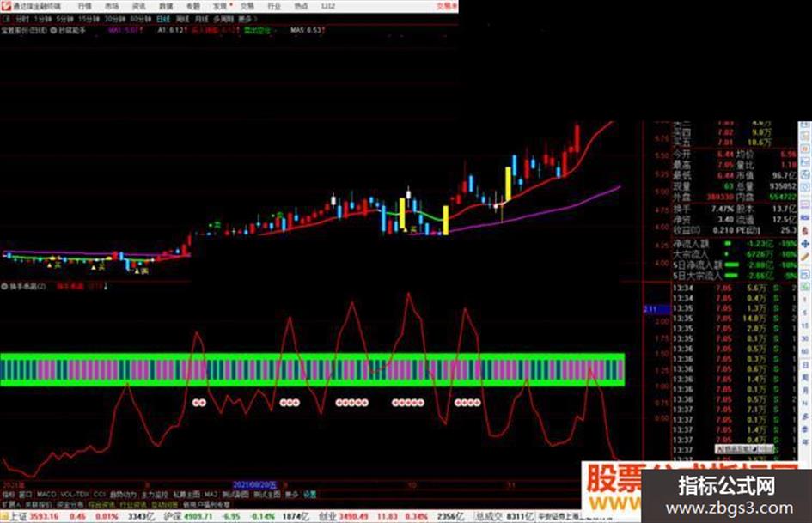This screenshot has height=523, width=812.
Task: Click the 2021/08/20 date marker on timeline
Action: (x=255, y=485)
